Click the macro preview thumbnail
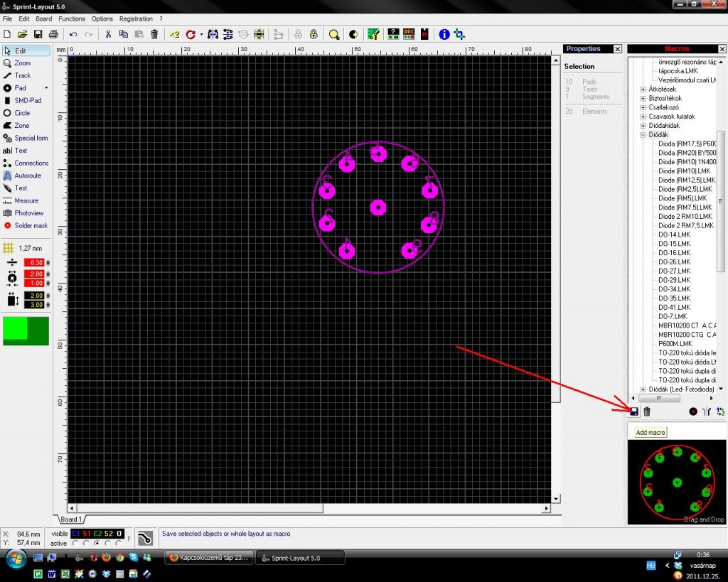Image resolution: width=728 pixels, height=582 pixels. click(x=677, y=483)
